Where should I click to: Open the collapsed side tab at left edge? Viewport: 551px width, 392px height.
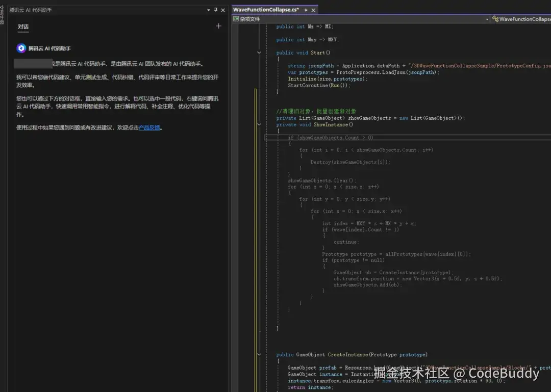tap(2, 15)
